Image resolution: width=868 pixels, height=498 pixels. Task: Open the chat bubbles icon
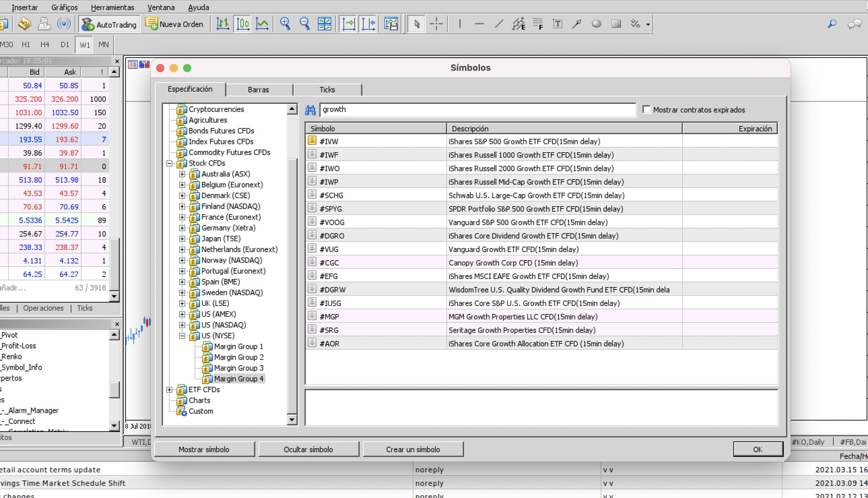[x=855, y=24]
